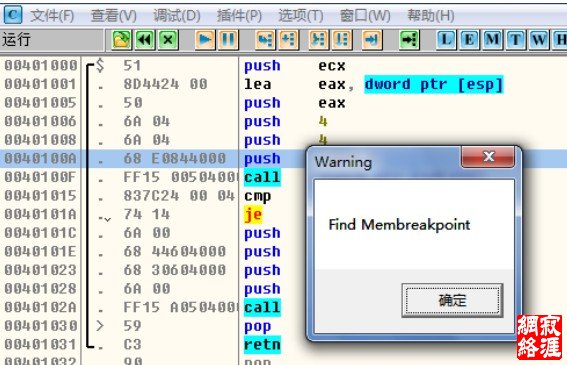567x365 pixels.
Task: Click the trace over icon
Action: click(342, 39)
